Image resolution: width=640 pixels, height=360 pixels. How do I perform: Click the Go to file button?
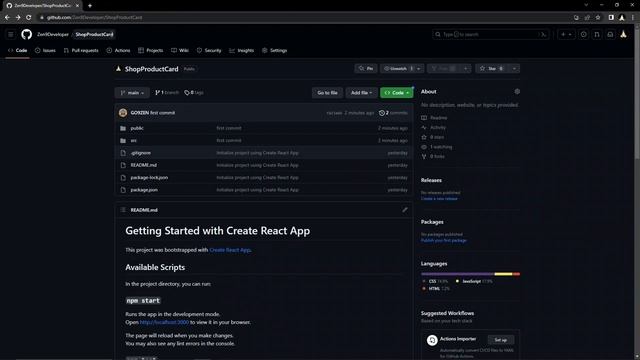[x=327, y=93]
